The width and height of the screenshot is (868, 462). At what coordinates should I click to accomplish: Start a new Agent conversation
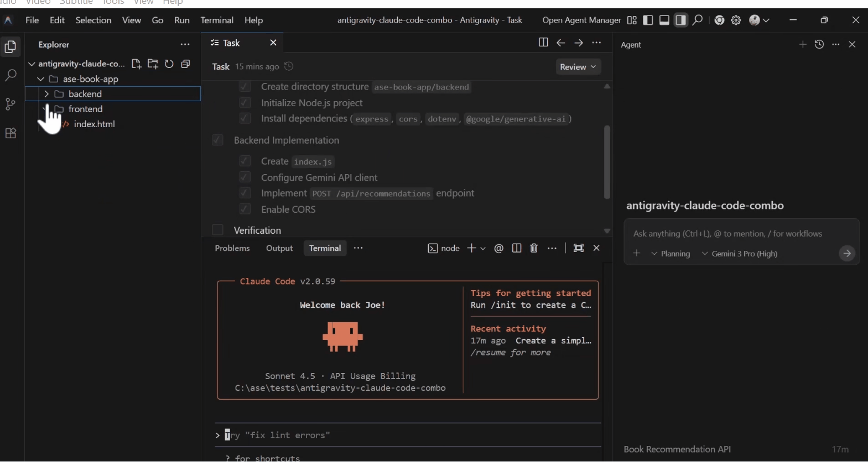pos(803,44)
